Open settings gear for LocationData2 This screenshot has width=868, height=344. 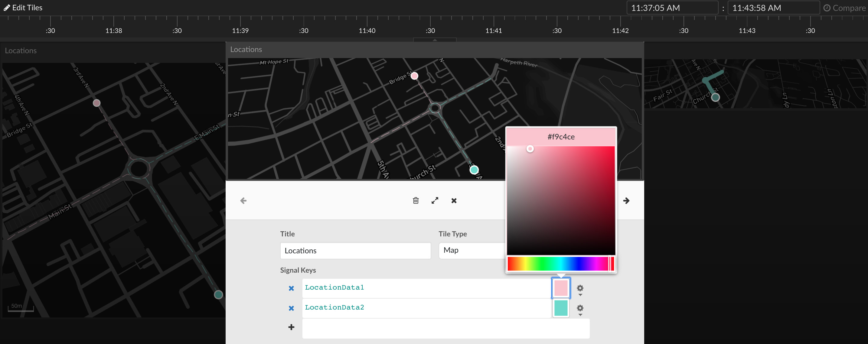580,308
